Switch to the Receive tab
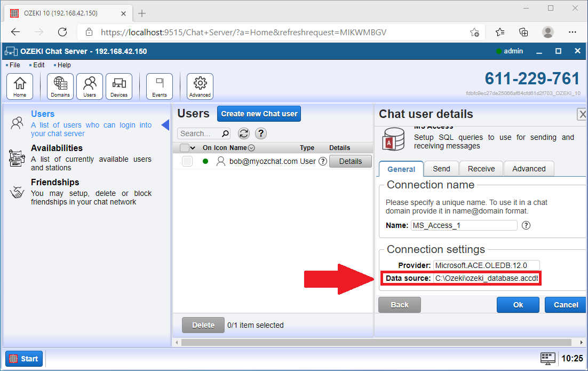 481,168
